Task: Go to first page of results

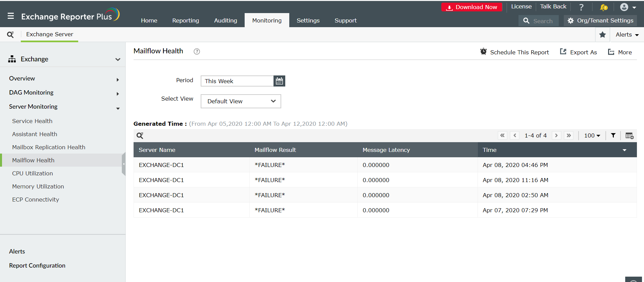Action: (x=502, y=135)
